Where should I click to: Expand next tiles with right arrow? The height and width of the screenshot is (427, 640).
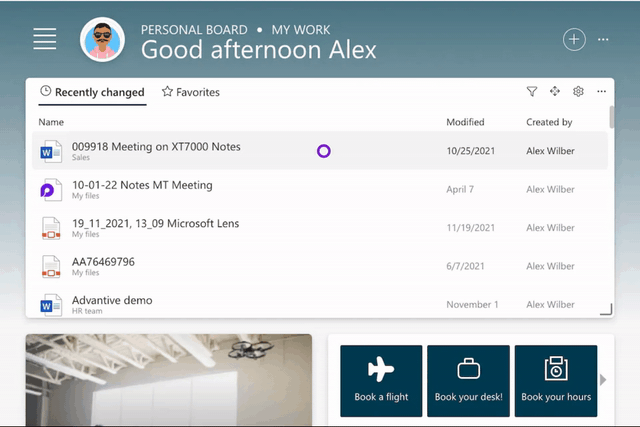[603, 380]
